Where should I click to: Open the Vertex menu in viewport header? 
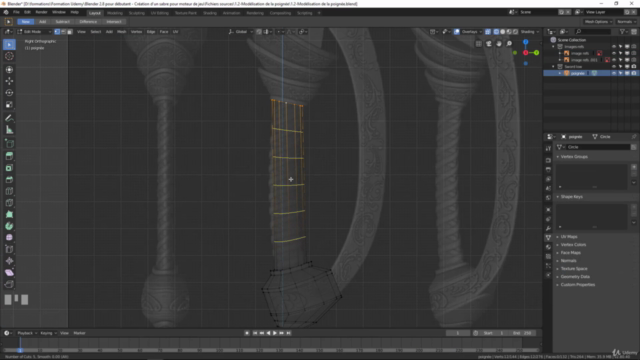[136, 32]
